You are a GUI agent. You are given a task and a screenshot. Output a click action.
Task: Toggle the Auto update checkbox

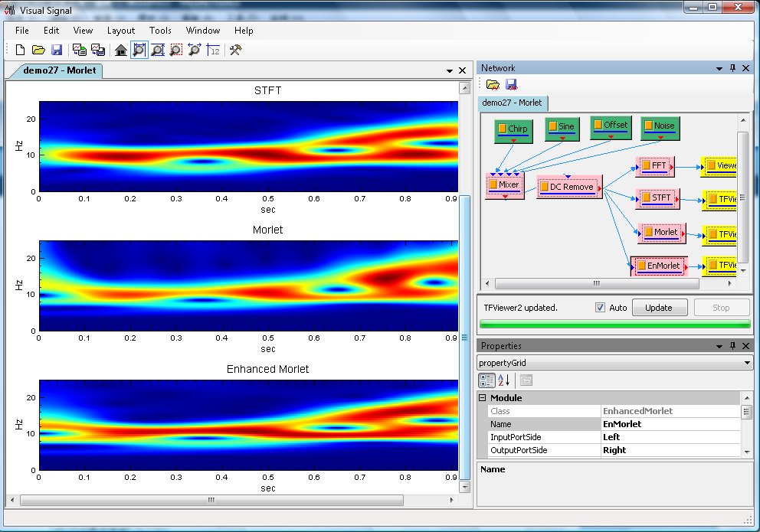coord(600,308)
